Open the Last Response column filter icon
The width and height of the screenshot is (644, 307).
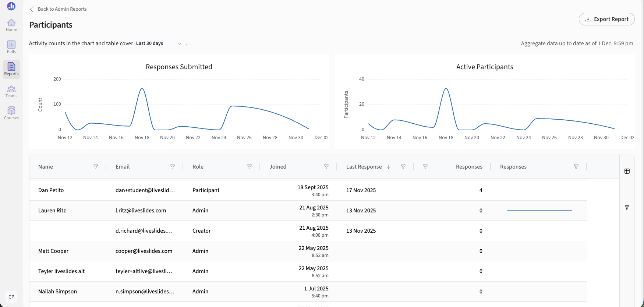(403, 167)
